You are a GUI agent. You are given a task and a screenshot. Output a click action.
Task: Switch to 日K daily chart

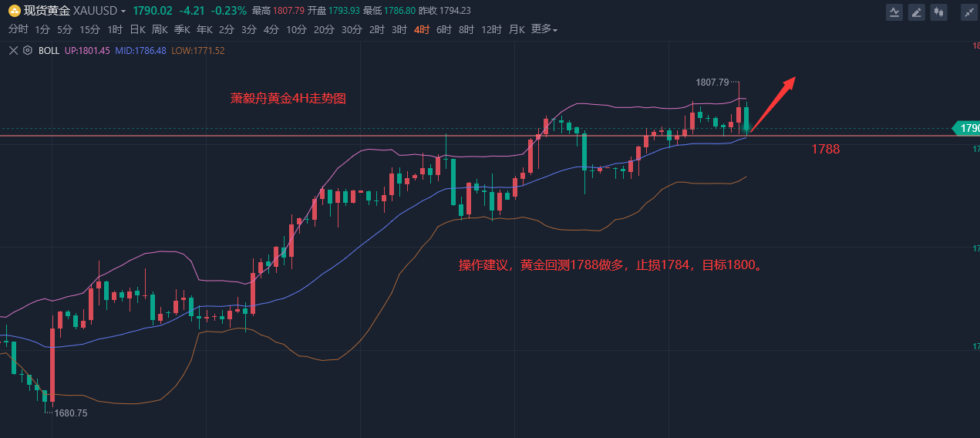(x=137, y=29)
